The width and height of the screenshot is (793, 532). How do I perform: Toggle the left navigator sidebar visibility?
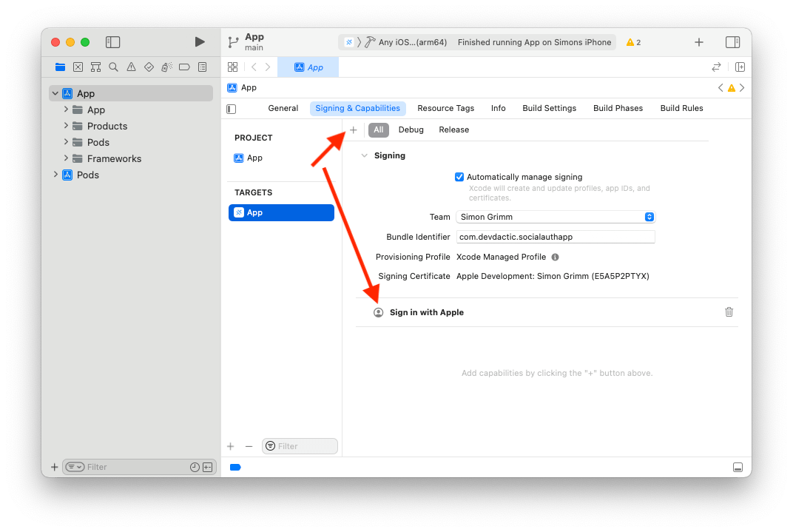pos(112,42)
